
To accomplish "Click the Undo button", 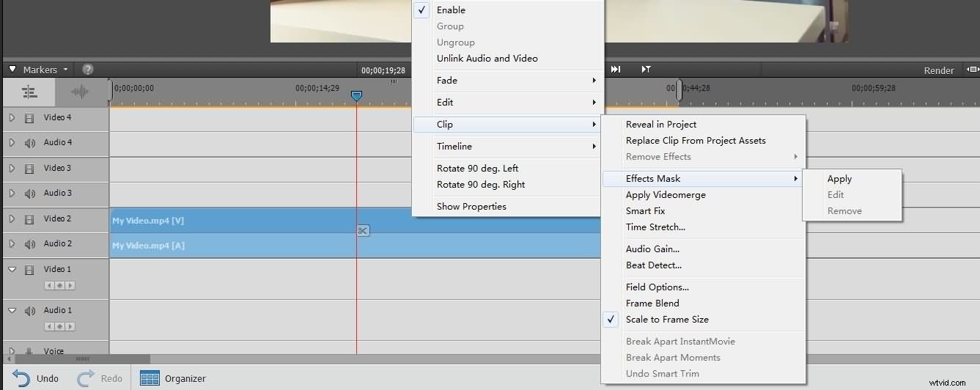I will pyautogui.click(x=36, y=378).
